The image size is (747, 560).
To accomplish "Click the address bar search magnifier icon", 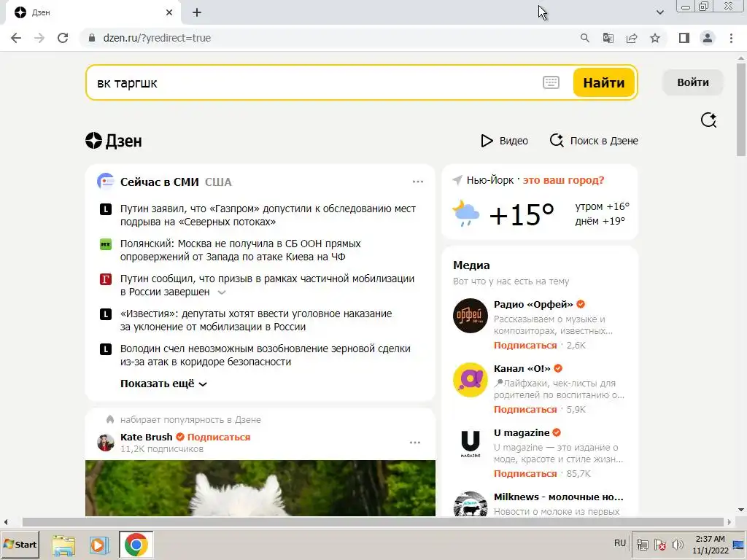I will [584, 38].
